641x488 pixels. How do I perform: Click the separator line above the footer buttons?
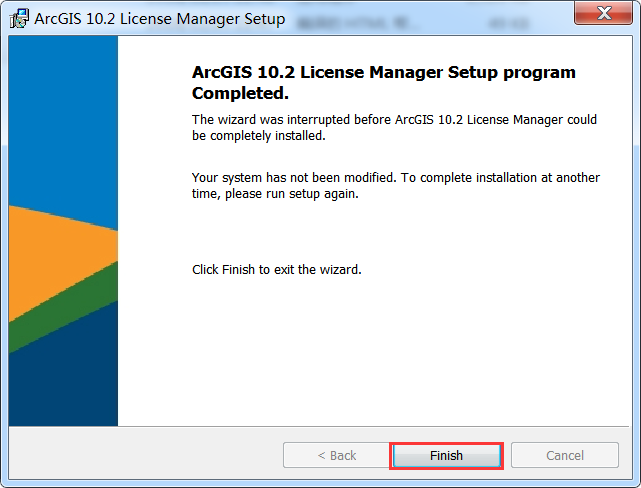320,427
